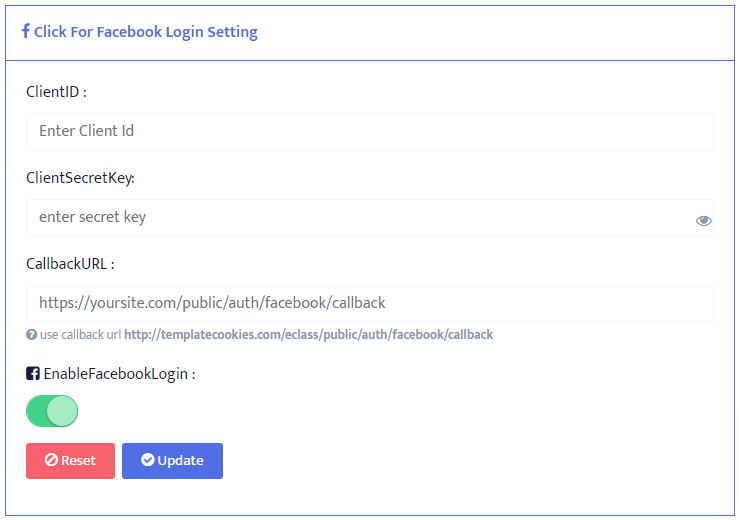The image size is (739, 520).
Task: Focus the Enter Client Id field
Action: (369, 131)
